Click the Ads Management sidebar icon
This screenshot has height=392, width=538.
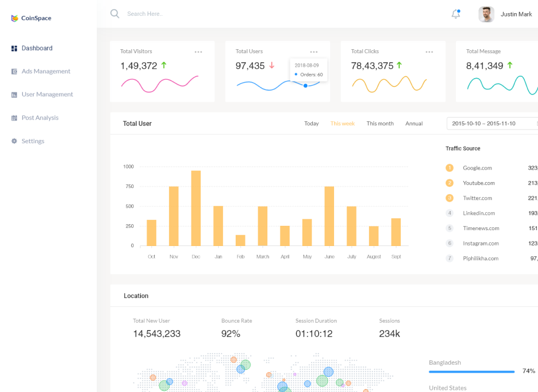tap(14, 71)
